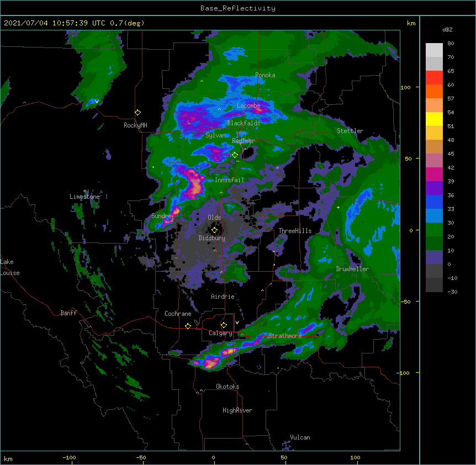Image resolution: width=476 pixels, height=465 pixels.
Task: Click the Lake Louise label
Action: 10,267
